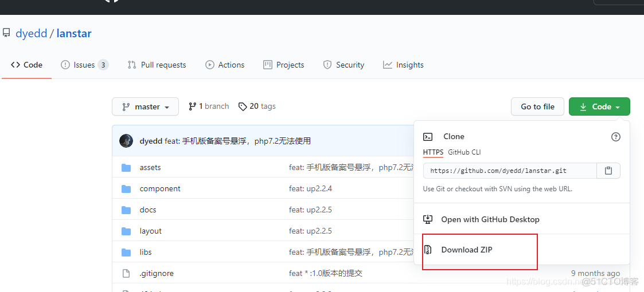Open the Issues tab
Image resolution: width=644 pixels, height=292 pixels.
tap(85, 65)
